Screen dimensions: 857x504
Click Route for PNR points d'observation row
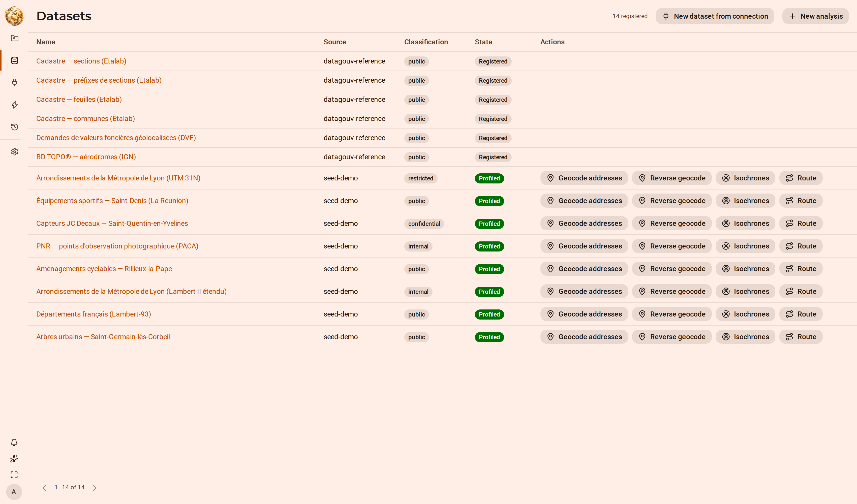tap(801, 246)
